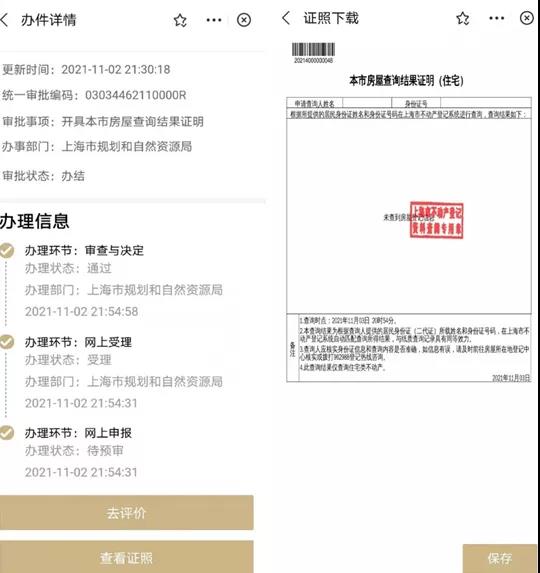Save the certificate with 保存 button
540x573 pixels.
click(499, 558)
